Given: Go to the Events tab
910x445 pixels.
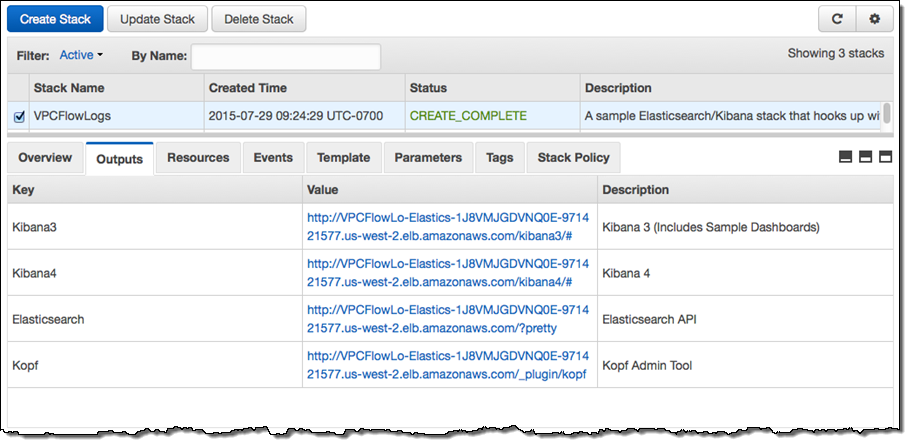Looking at the screenshot, I should point(273,158).
